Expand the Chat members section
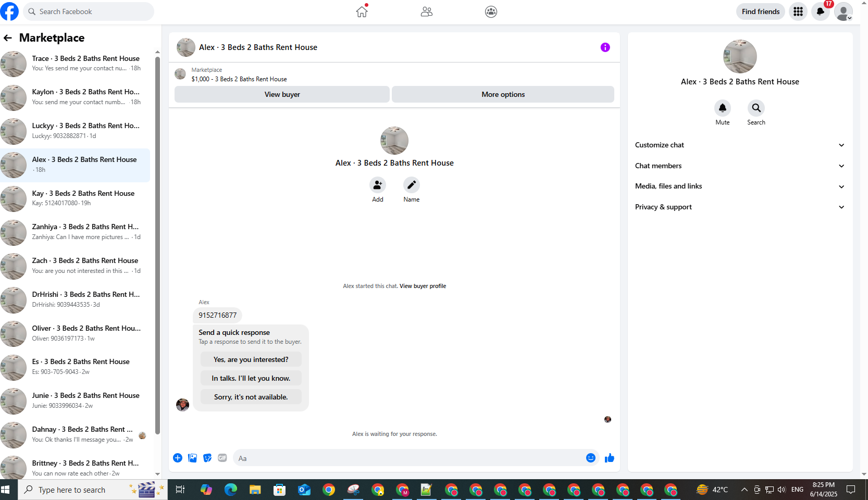Image resolution: width=868 pixels, height=500 pixels. 740,166
